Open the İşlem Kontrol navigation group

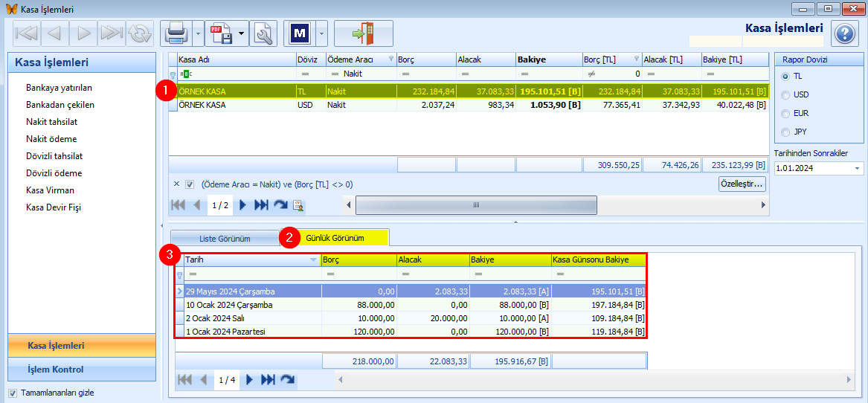tap(82, 369)
